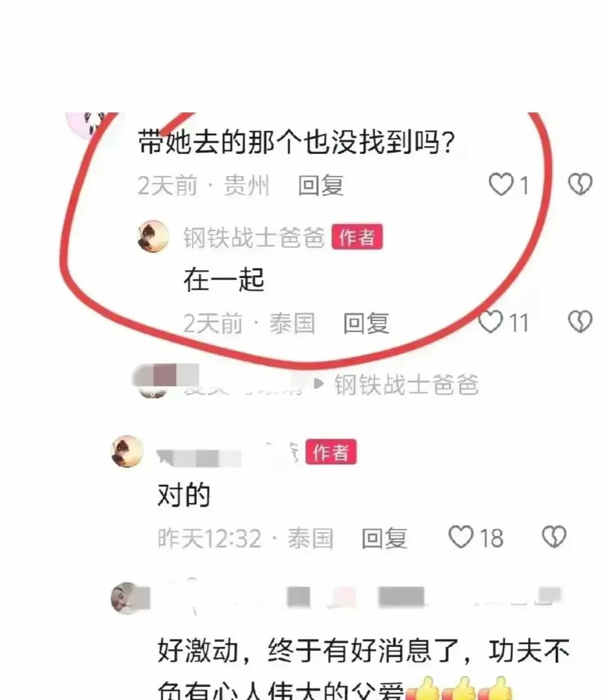The width and height of the screenshot is (607, 700).
Task: Open avatar of 好激动 commenter
Action: [x=128, y=599]
